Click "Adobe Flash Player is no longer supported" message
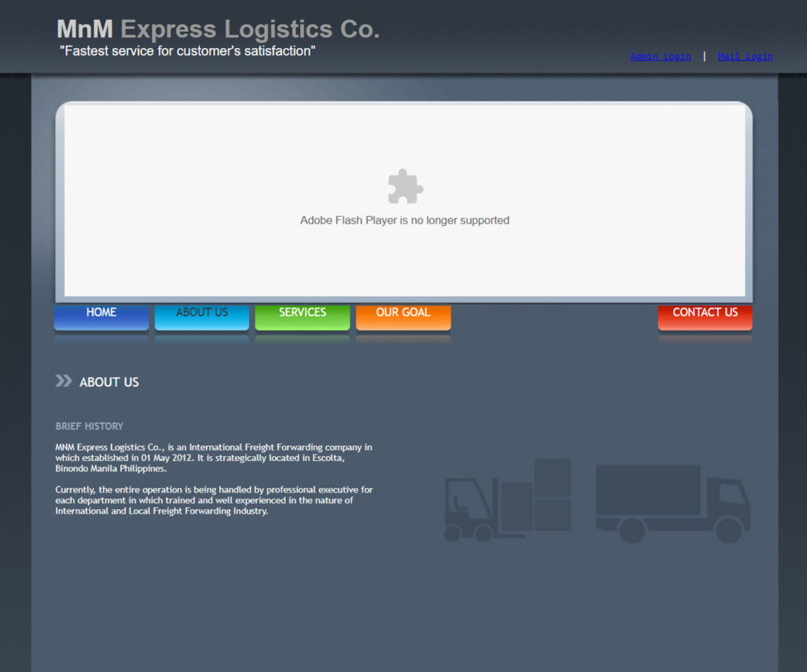 tap(404, 221)
